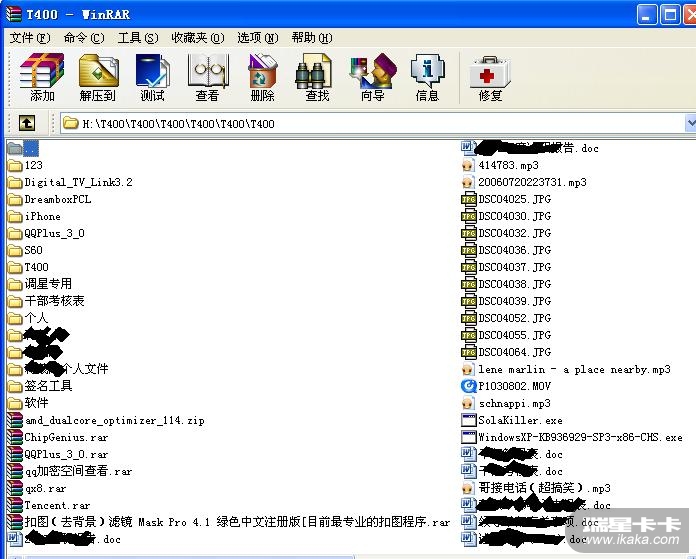Select DSC04030.JPG image file
This screenshot has height=559, width=696.
(x=506, y=216)
